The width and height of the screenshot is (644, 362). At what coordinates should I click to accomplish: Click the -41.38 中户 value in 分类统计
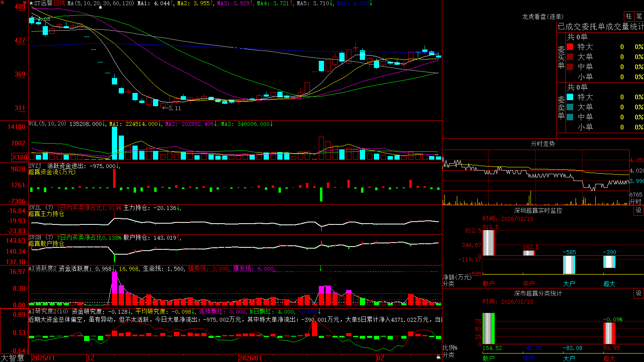[532, 348]
